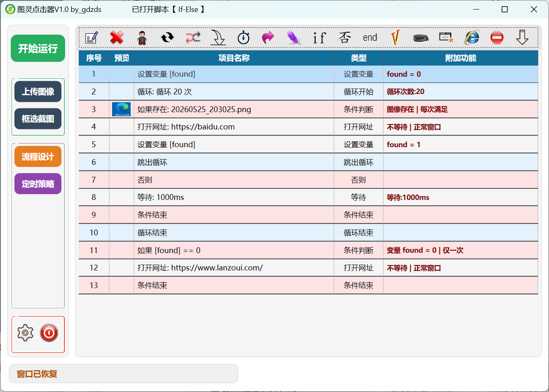Insert an 'if' condition from toolbar
Screen dimensions: 549x392
pyautogui.click(x=319, y=38)
